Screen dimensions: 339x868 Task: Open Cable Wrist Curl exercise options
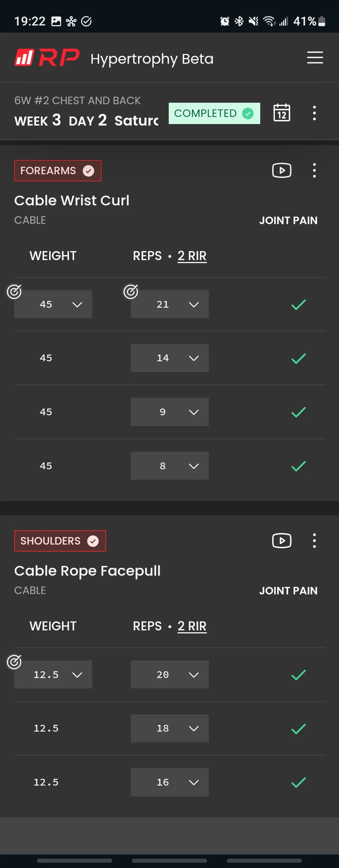tap(314, 171)
